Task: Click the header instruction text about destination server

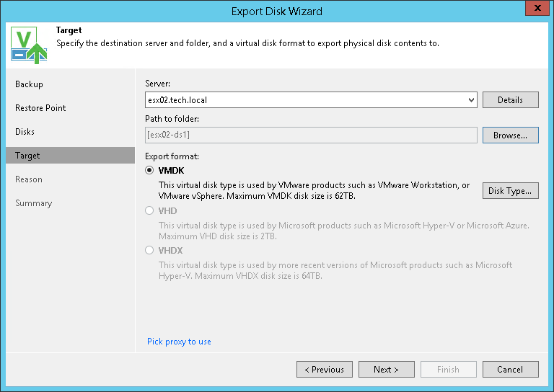Action: pyautogui.click(x=247, y=43)
